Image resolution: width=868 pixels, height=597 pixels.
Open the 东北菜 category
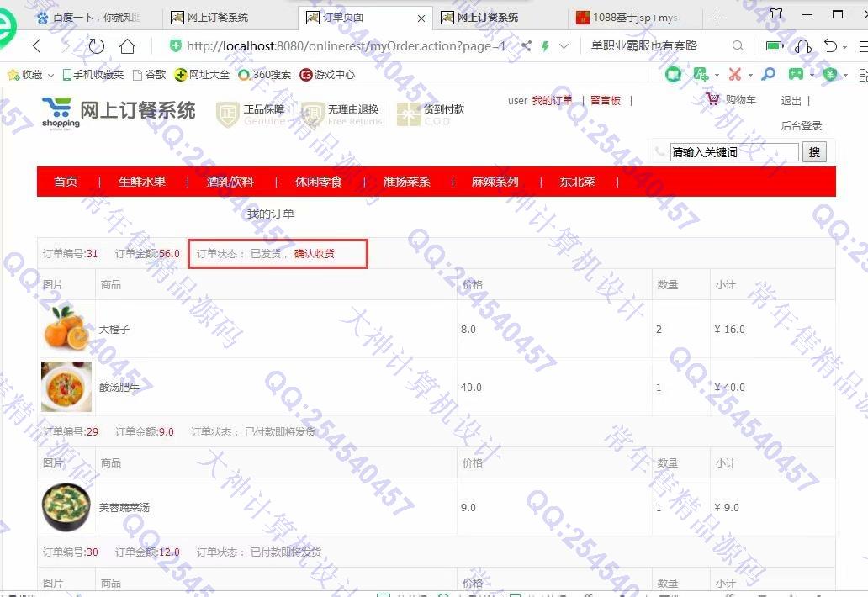(x=577, y=182)
